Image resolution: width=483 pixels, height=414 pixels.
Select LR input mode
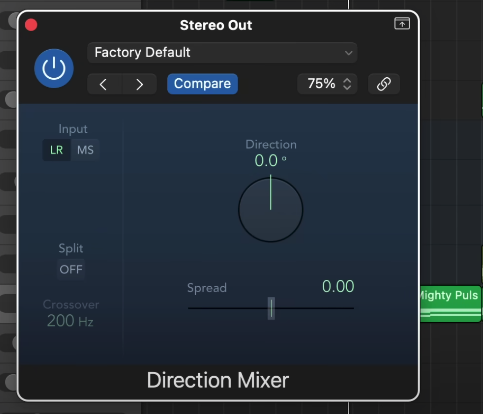click(56, 150)
